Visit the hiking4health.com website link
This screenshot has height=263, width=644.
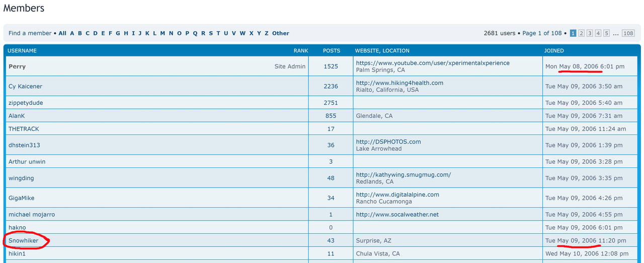399,83
